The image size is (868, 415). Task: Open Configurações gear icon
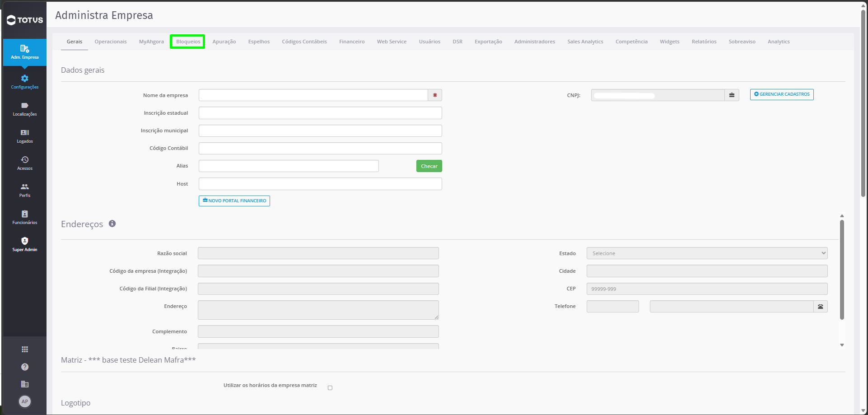click(25, 78)
